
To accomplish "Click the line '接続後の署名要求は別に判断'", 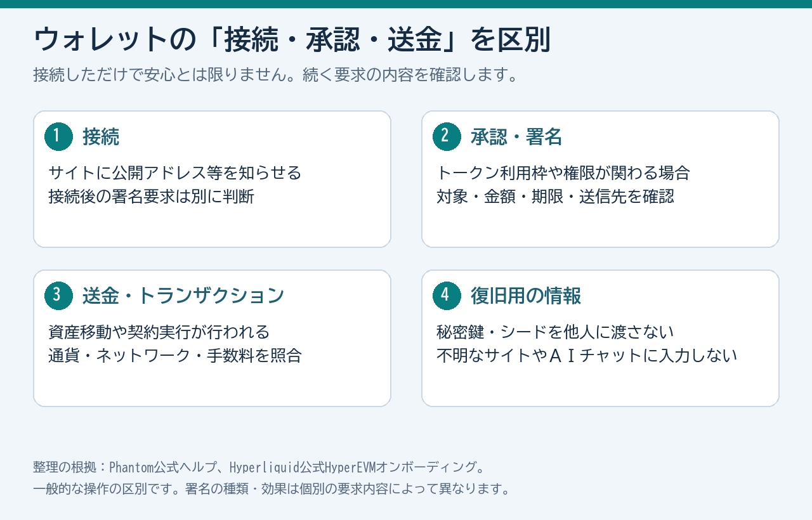I will pos(151,197).
